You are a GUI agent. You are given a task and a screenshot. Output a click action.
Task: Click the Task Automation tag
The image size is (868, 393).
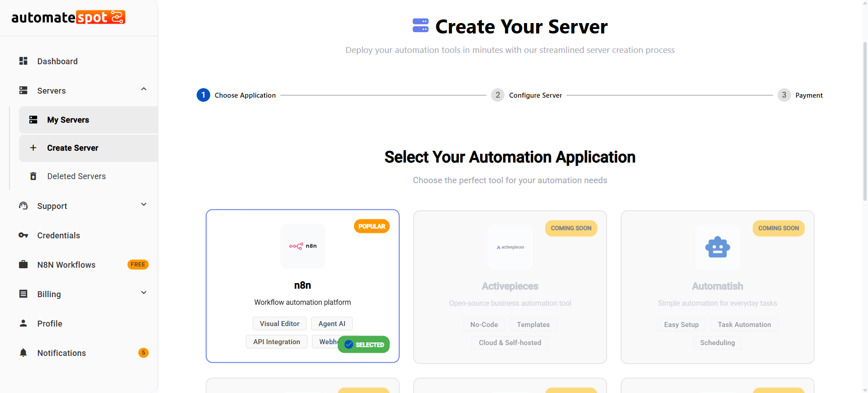745,325
